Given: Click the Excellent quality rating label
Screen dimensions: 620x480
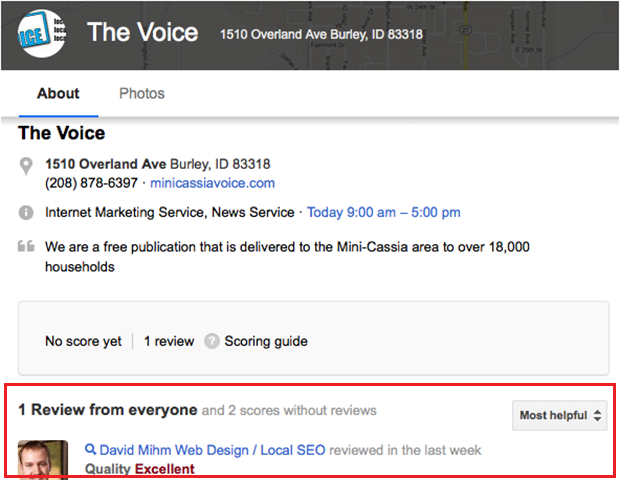Looking at the screenshot, I should [165, 469].
